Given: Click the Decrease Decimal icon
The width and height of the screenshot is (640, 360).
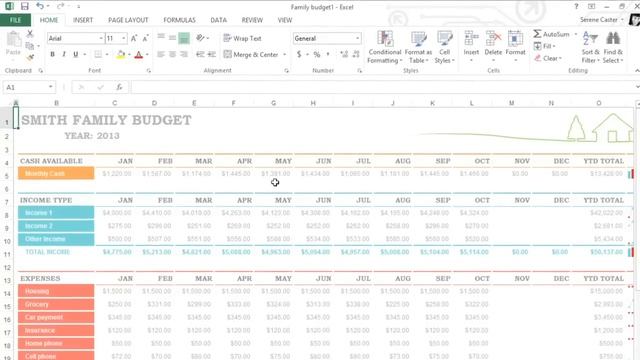Looking at the screenshot, I should click(x=356, y=54).
